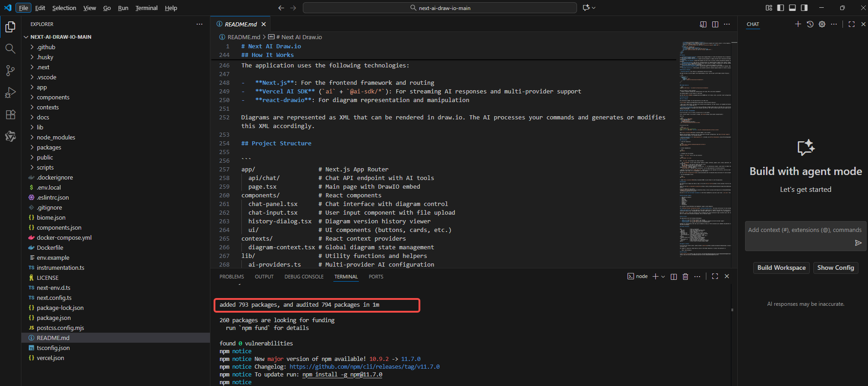The height and width of the screenshot is (386, 868).
Task: Open the Selection menu
Action: (x=64, y=8)
